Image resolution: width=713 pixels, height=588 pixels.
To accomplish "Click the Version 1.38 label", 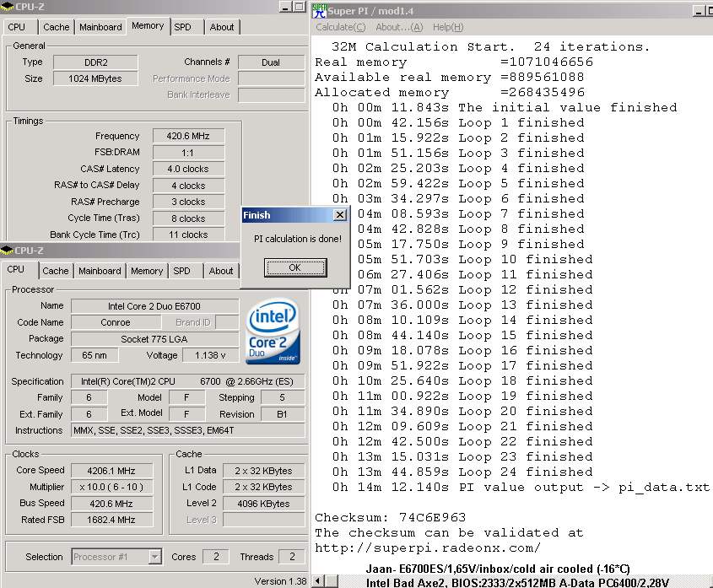I will pos(281,581).
